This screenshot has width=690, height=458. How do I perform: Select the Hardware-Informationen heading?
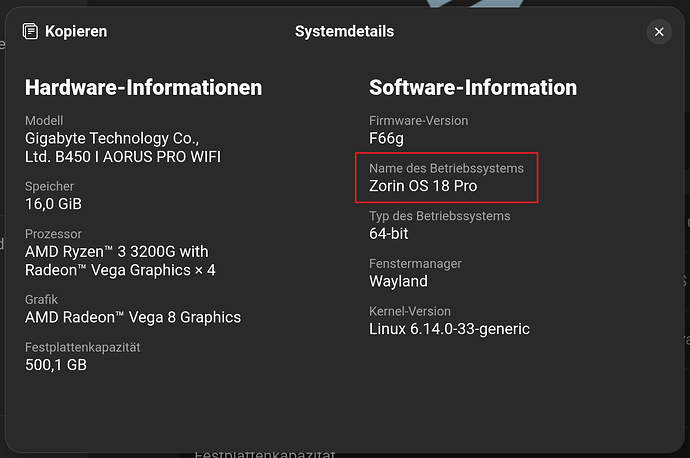click(143, 88)
